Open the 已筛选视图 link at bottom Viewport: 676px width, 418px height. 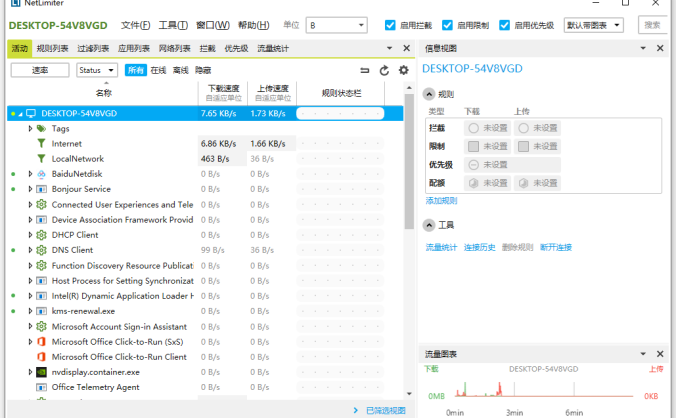click(386, 411)
